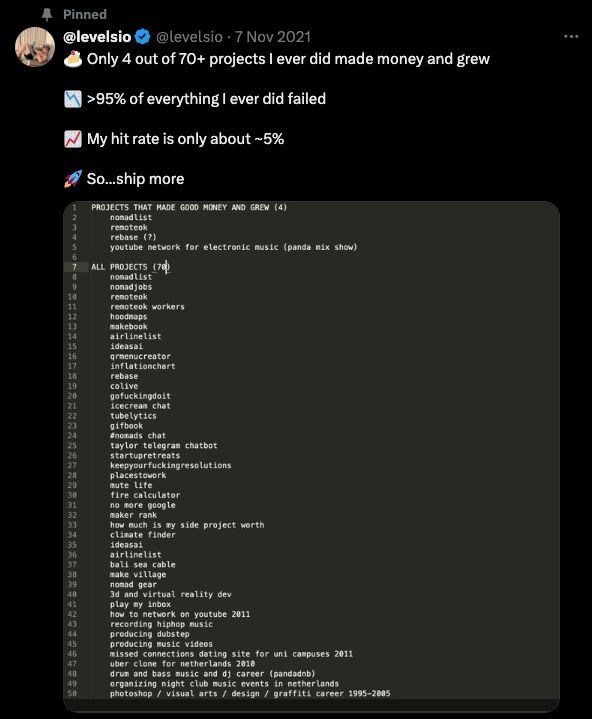Click the '>95% of everything I ever did failed' line
This screenshot has height=719, width=592.
[x=206, y=99]
